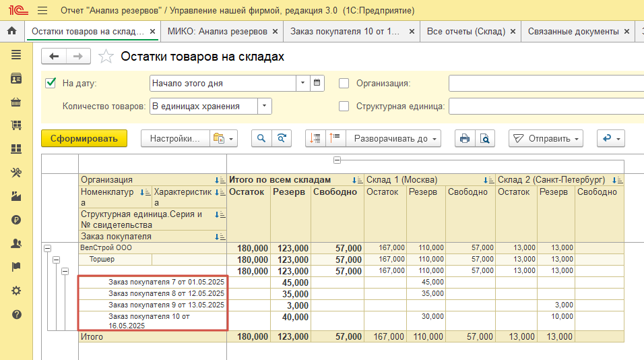The image size is (644, 360).
Task: Toggle the 'На дату' checkbox
Action: [51, 83]
